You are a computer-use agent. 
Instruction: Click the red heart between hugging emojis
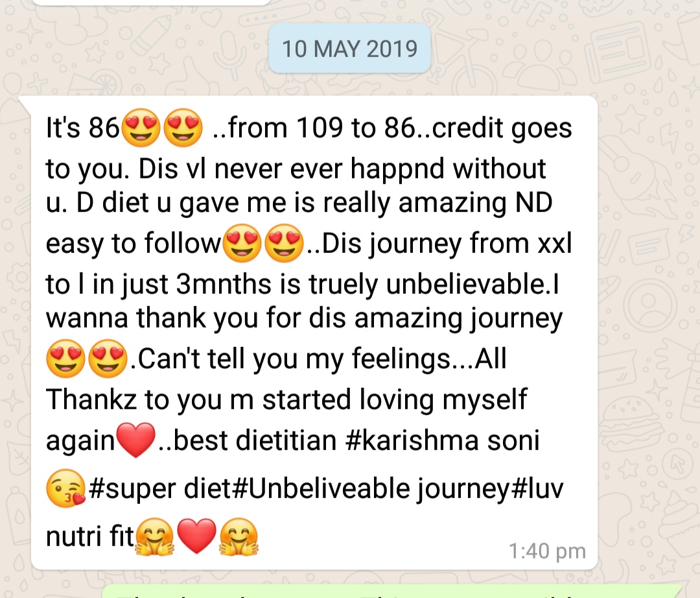click(x=196, y=536)
